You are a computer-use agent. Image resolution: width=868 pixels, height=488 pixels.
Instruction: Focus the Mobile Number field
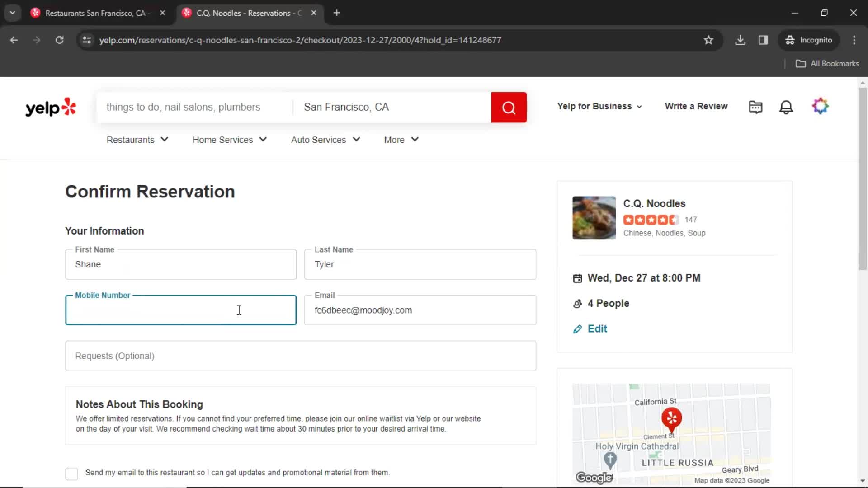point(181,310)
